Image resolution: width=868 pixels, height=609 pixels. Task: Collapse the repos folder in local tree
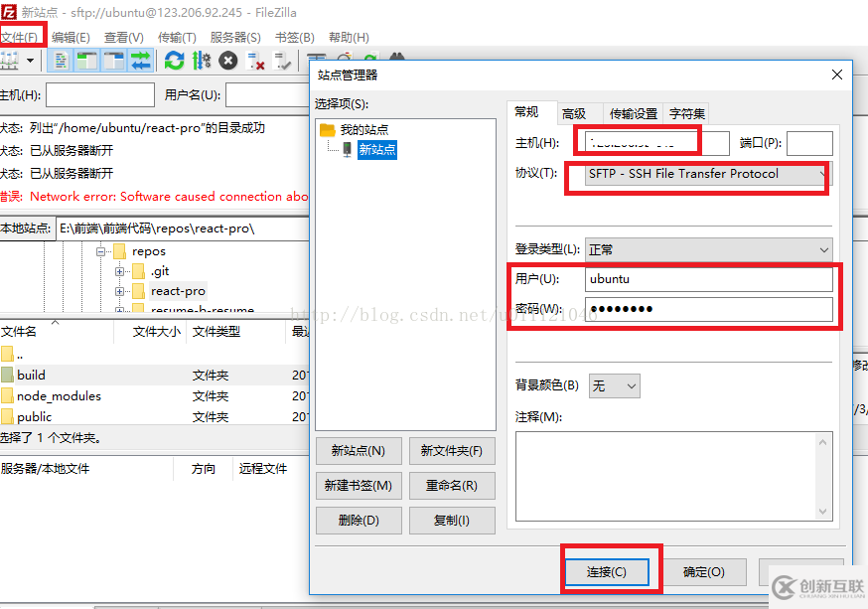click(x=100, y=251)
